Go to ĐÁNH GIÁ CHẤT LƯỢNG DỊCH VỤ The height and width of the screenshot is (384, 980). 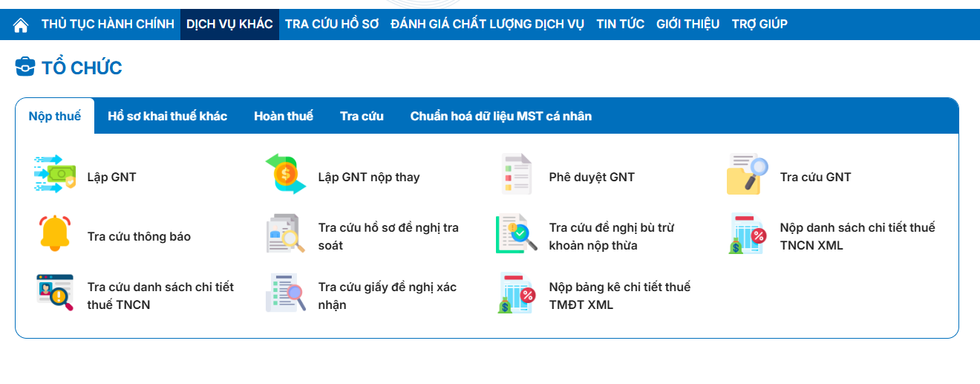487,24
